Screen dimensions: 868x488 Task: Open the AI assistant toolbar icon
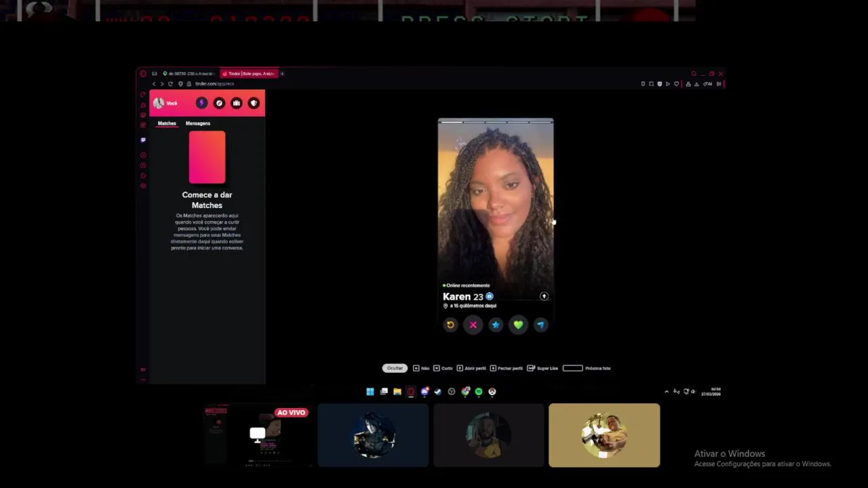point(708,84)
